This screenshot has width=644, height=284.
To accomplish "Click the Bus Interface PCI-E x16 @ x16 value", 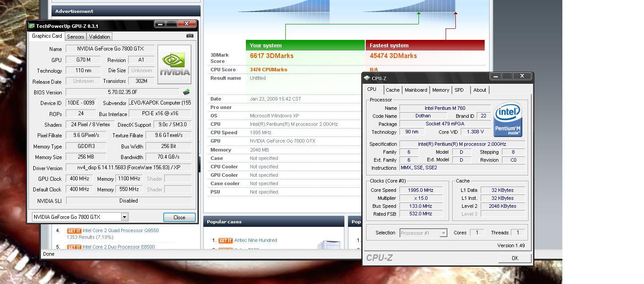I will pos(160,113).
